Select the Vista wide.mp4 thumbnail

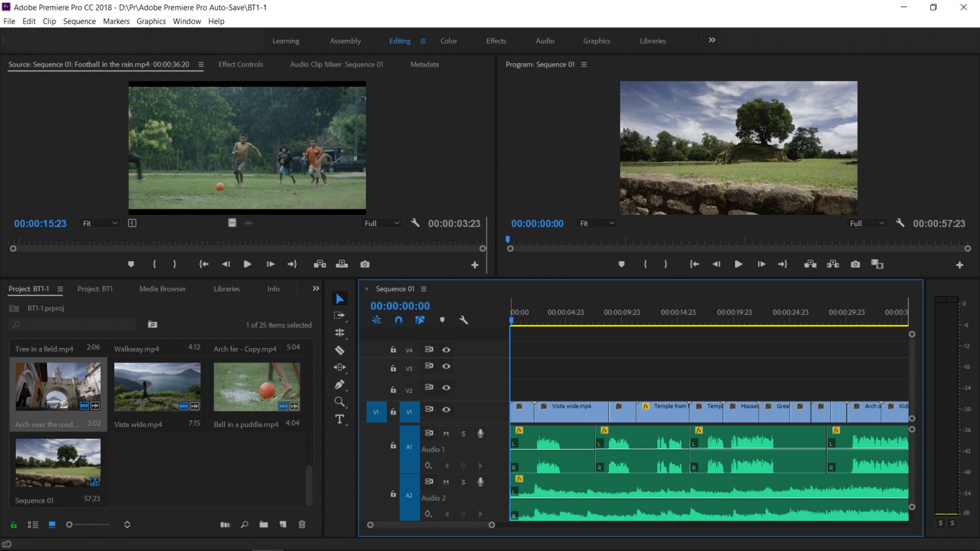pos(157,387)
